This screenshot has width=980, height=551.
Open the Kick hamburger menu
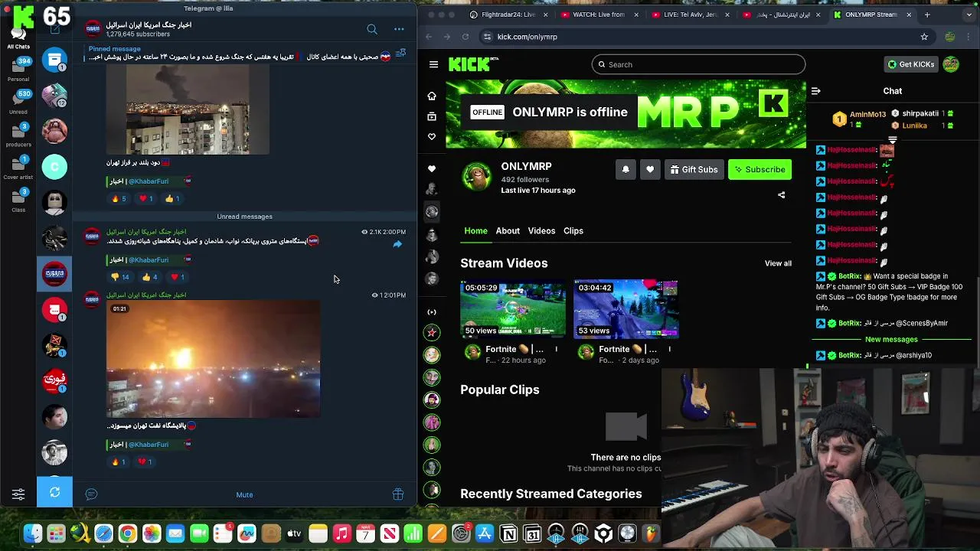(x=433, y=64)
